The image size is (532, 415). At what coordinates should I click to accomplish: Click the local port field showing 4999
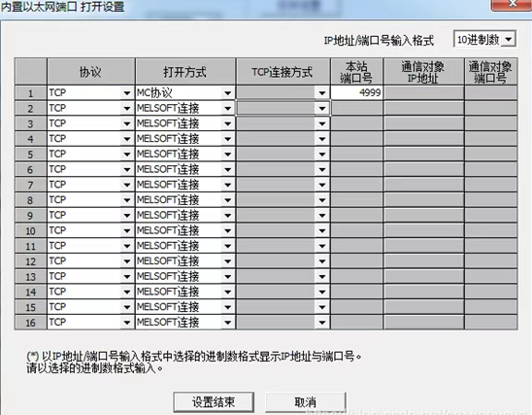click(357, 92)
